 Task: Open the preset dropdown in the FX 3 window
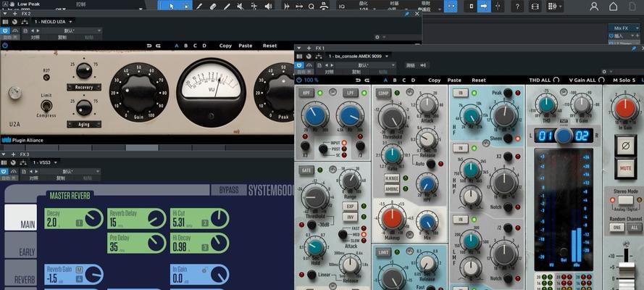tap(72, 171)
